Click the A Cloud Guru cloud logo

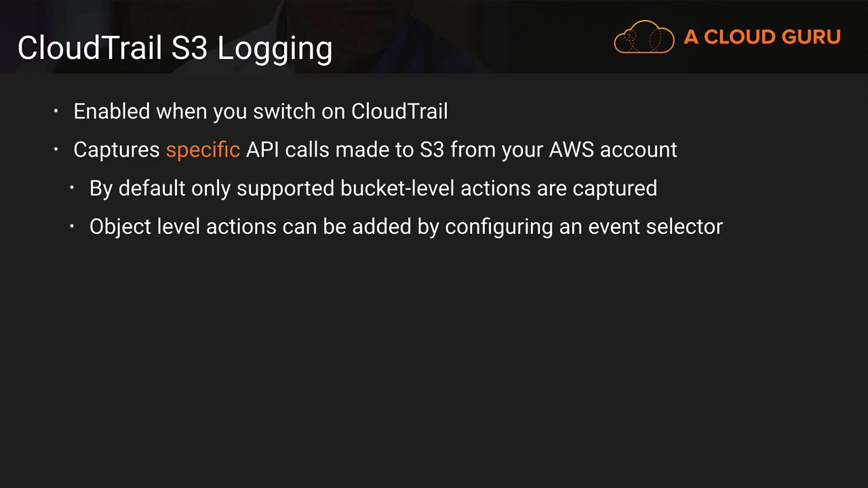point(644,37)
